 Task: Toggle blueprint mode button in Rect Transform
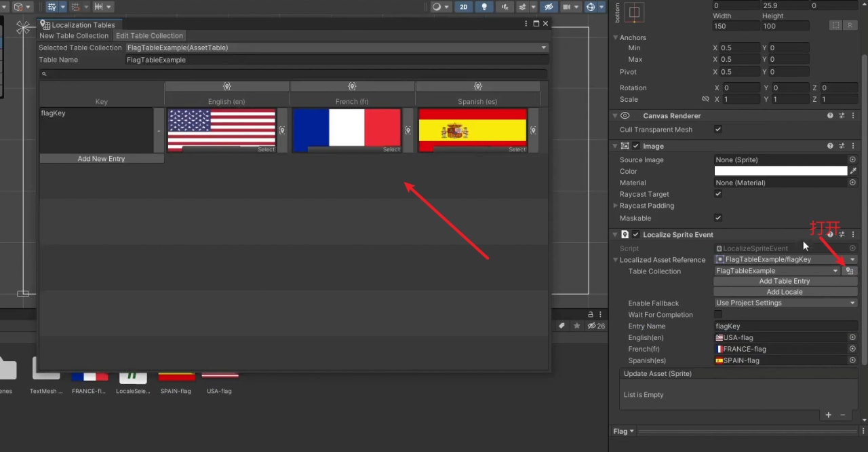(x=836, y=25)
